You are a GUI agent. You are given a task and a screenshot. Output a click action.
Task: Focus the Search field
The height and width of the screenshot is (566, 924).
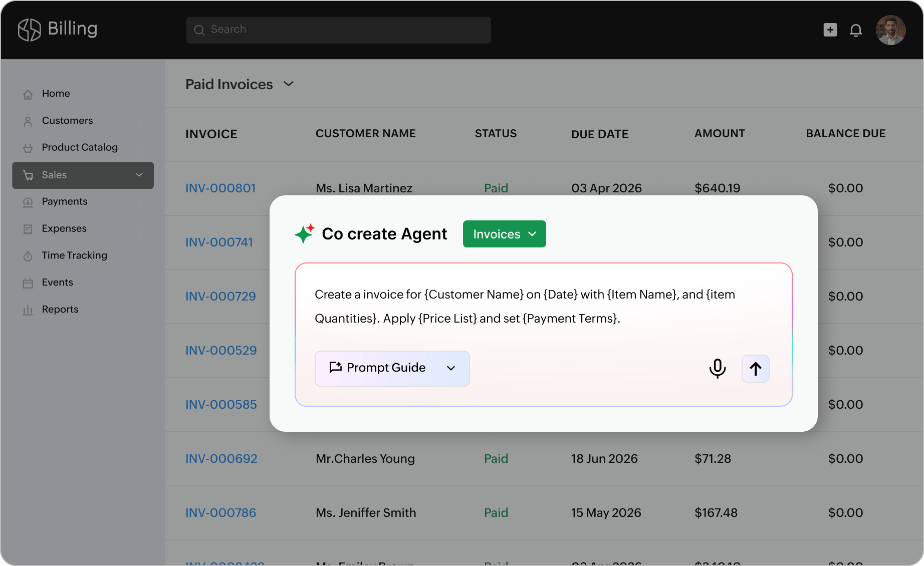339,30
